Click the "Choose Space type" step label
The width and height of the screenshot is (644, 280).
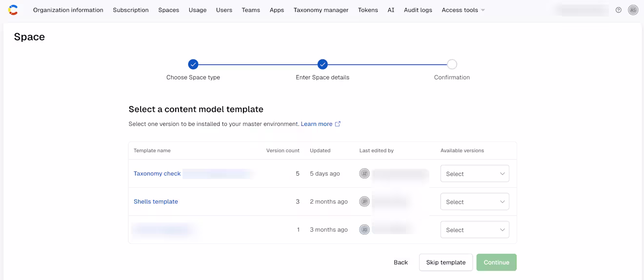tap(193, 77)
